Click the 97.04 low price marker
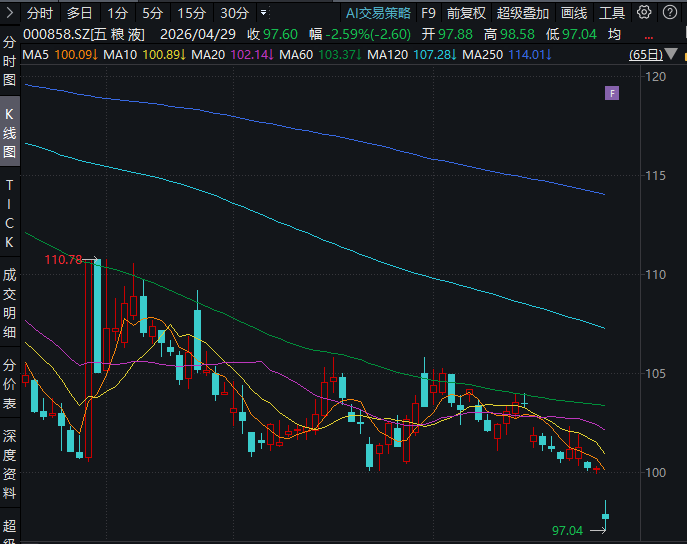 click(567, 529)
